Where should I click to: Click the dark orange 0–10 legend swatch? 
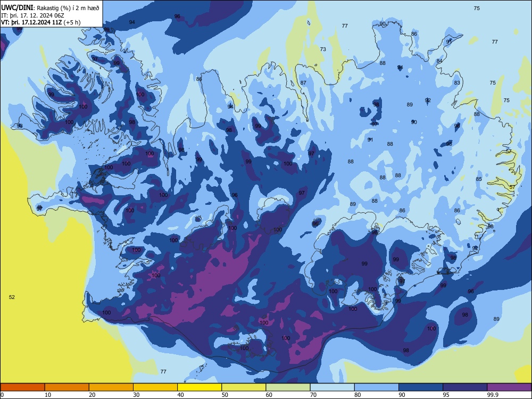[22, 387]
